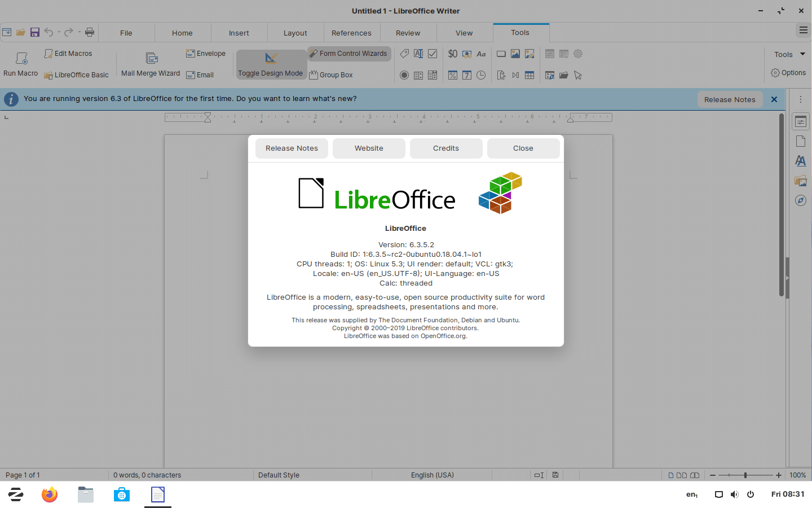Select book view in status bar
812x508 pixels.
coord(695,475)
